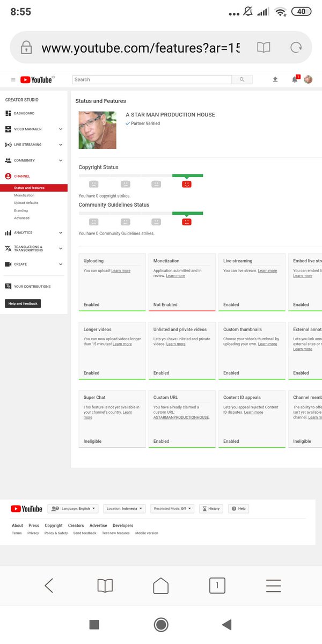Viewport: 322px width, 644px height.
Task: Open the Language: English dropdown
Action: pyautogui.click(x=73, y=508)
